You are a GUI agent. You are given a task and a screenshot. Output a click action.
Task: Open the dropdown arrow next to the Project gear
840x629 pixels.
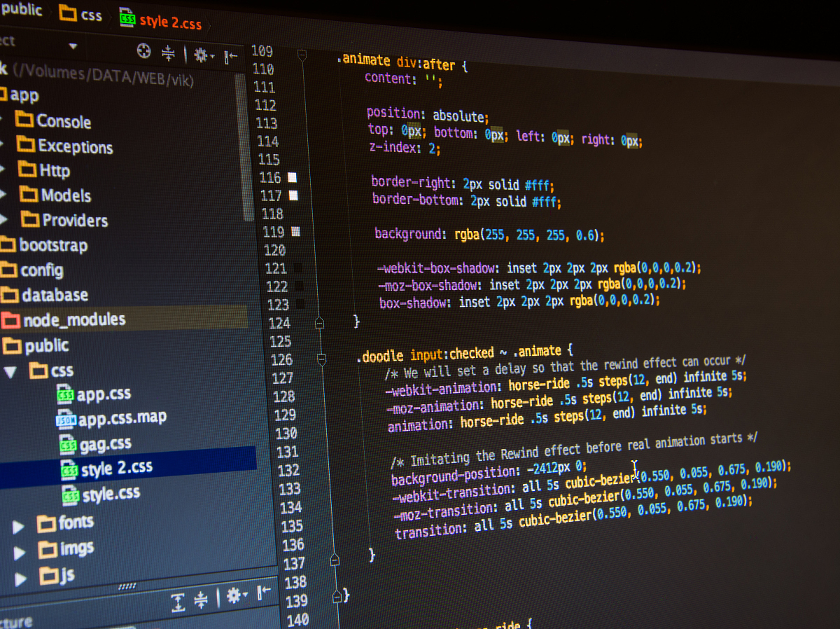pyautogui.click(x=212, y=55)
